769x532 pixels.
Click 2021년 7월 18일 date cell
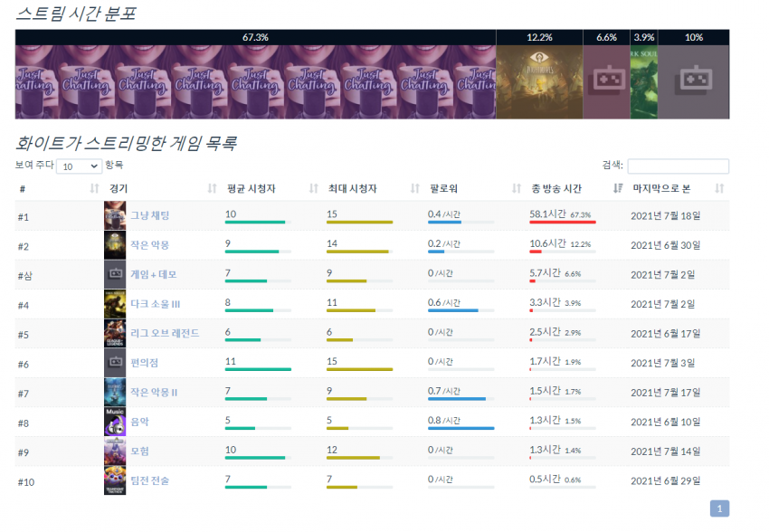click(666, 215)
